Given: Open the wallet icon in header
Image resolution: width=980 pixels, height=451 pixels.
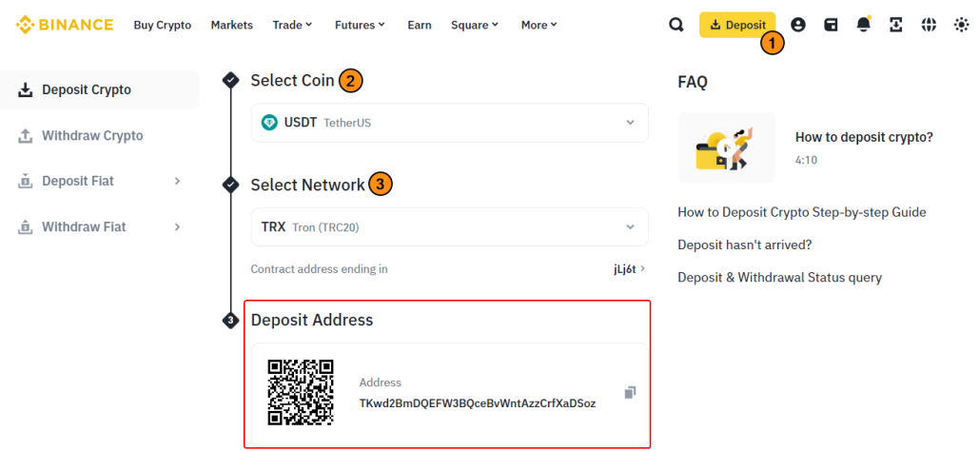Looking at the screenshot, I should [x=831, y=25].
